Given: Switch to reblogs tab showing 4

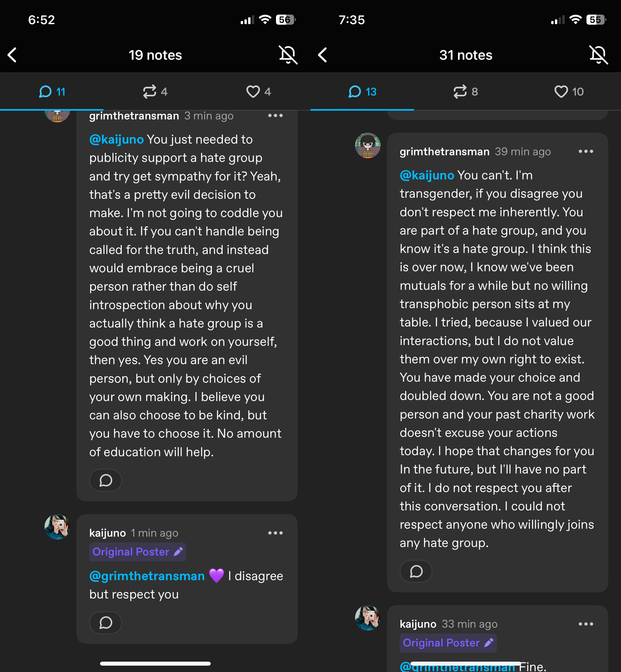Looking at the screenshot, I should (x=155, y=91).
